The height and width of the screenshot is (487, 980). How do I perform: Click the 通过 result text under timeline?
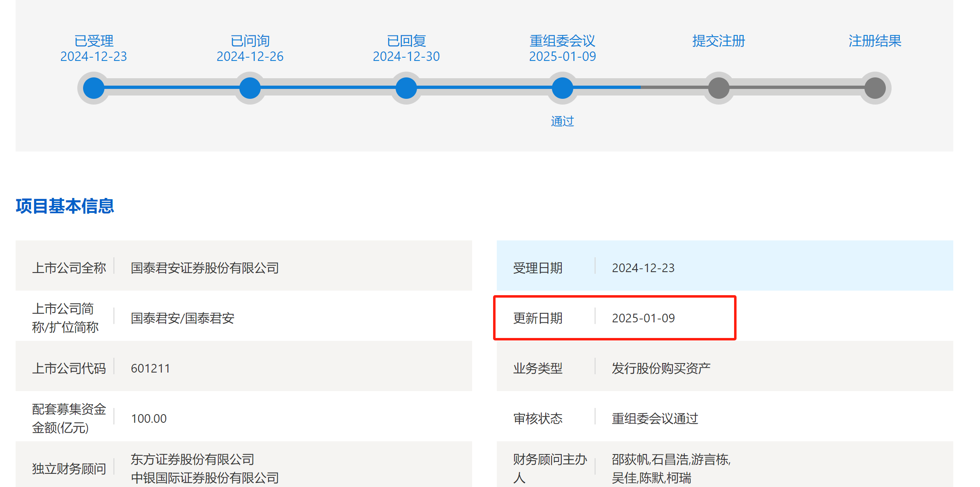(562, 121)
